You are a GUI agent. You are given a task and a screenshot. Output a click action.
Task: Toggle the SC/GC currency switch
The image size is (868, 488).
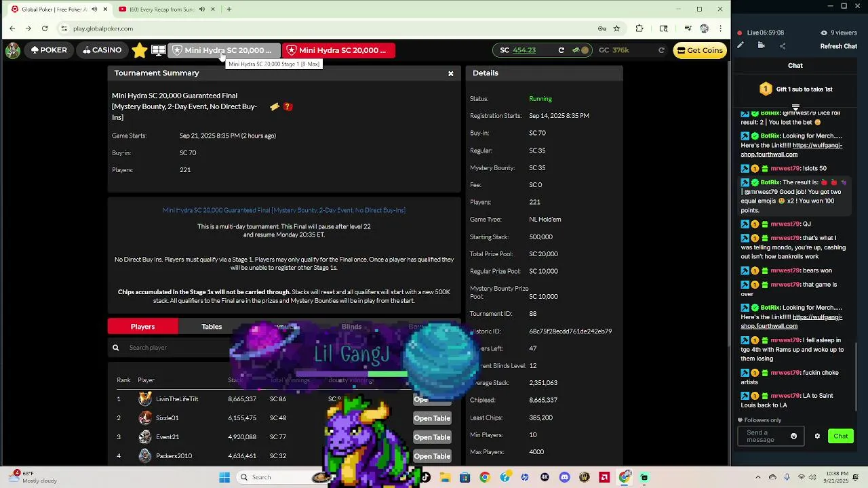[580, 50]
